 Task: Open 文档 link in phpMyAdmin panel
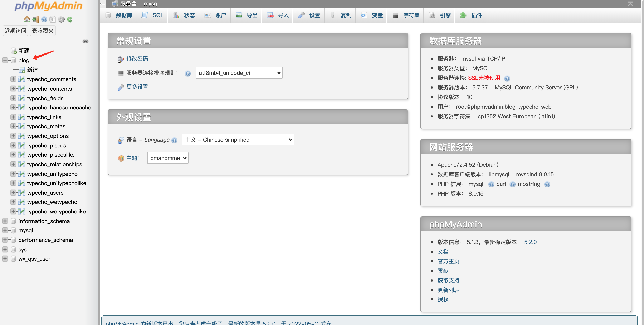tap(443, 252)
